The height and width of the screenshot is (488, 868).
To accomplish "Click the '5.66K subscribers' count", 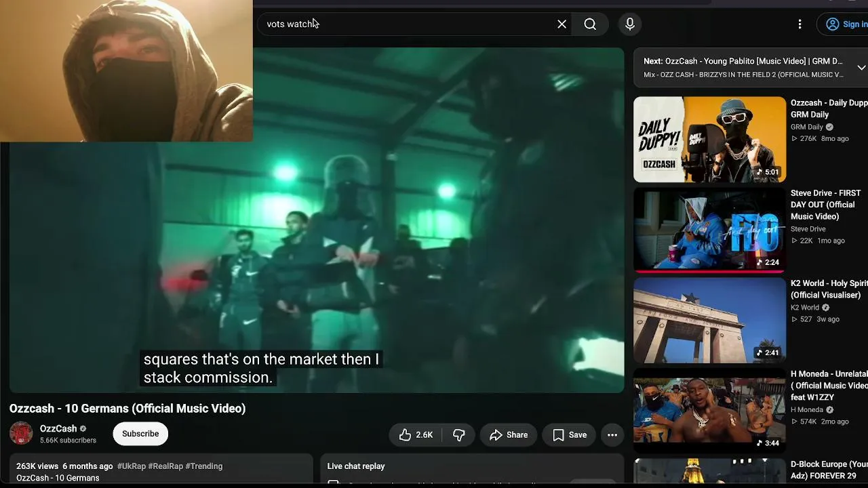I will coord(68,441).
